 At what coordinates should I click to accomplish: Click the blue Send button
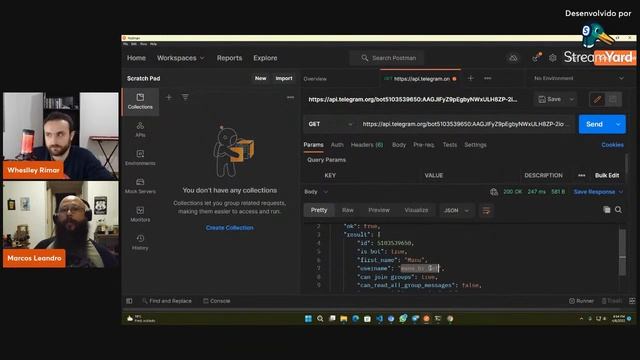(595, 124)
